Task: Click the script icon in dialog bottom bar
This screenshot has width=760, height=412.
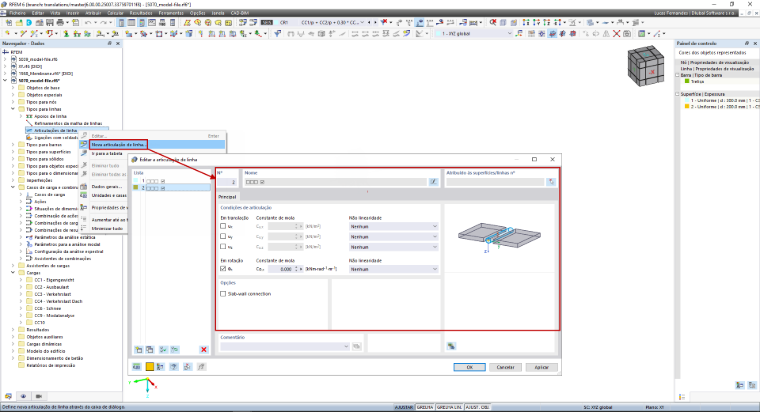Action: [x=202, y=367]
